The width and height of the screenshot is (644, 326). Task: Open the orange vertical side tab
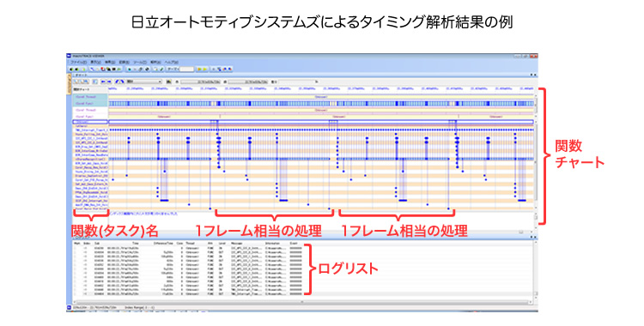pos(68,88)
